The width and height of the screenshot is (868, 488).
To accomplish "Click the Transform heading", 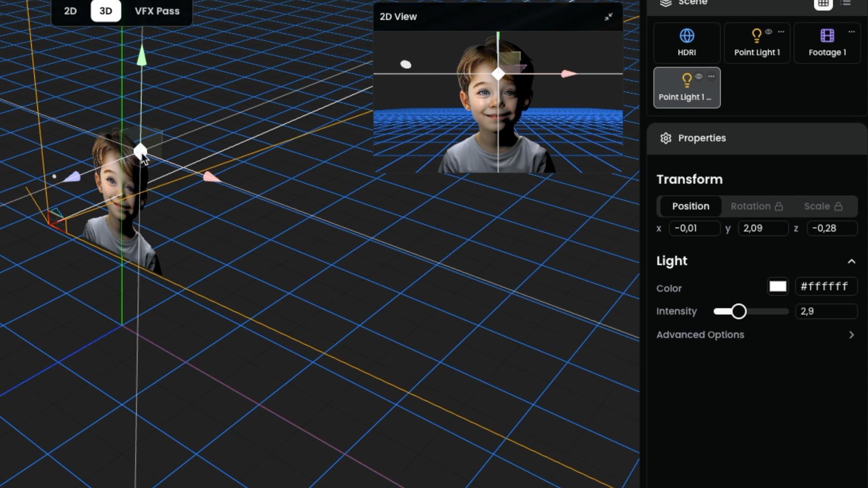I will pyautogui.click(x=689, y=179).
